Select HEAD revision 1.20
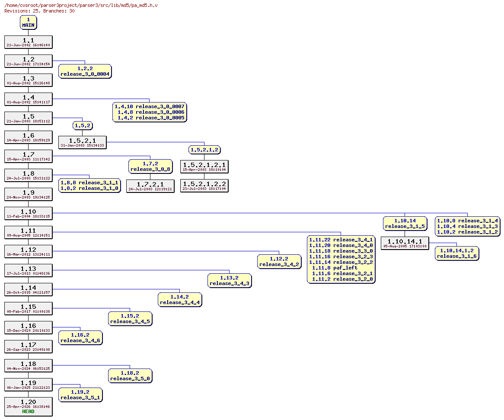This screenshot has width=504, height=420. point(28,406)
